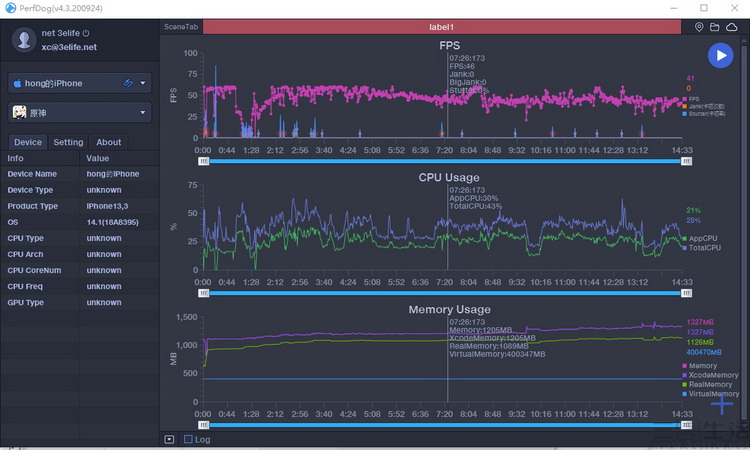Expand the bottom panel arrow icon
The image size is (750, 450).
pos(169,439)
